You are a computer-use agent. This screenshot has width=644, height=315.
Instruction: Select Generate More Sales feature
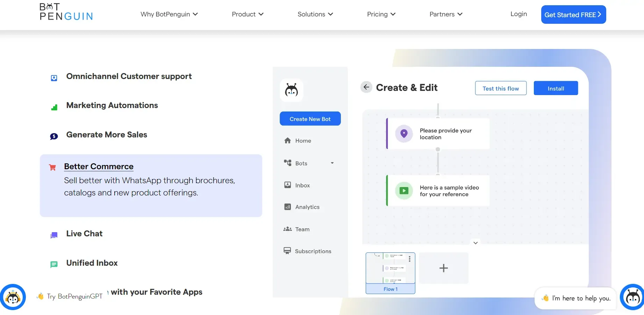[107, 135]
